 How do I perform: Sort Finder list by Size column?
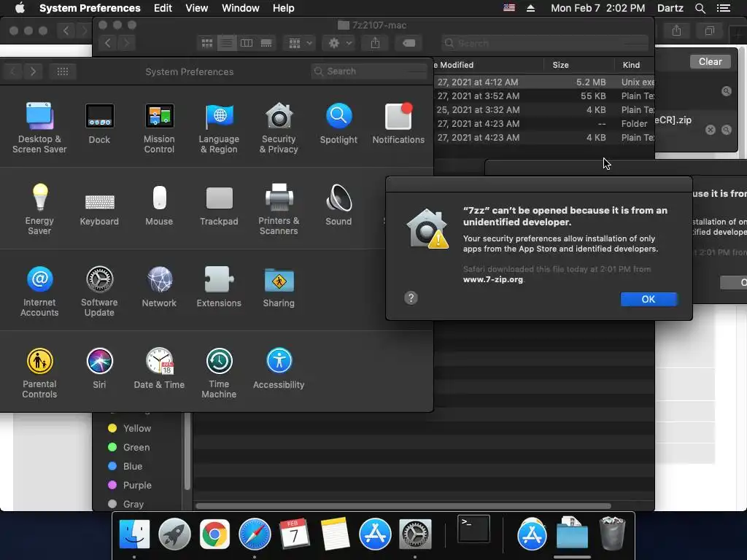[x=578, y=65]
